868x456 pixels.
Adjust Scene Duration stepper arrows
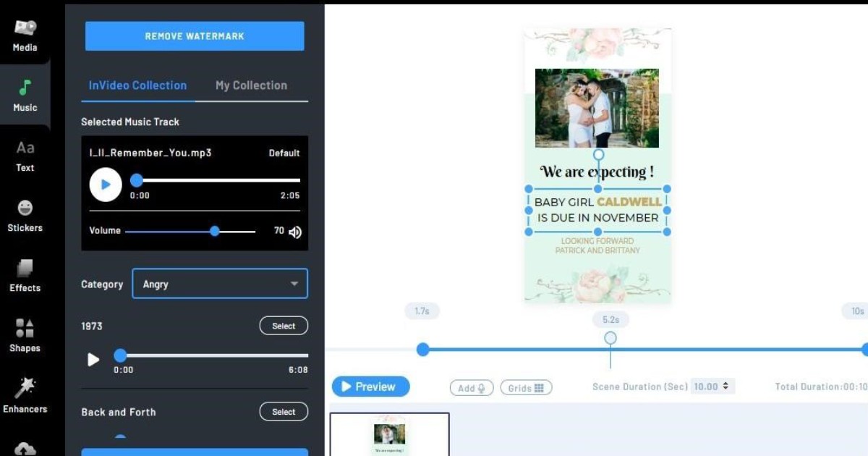click(726, 387)
